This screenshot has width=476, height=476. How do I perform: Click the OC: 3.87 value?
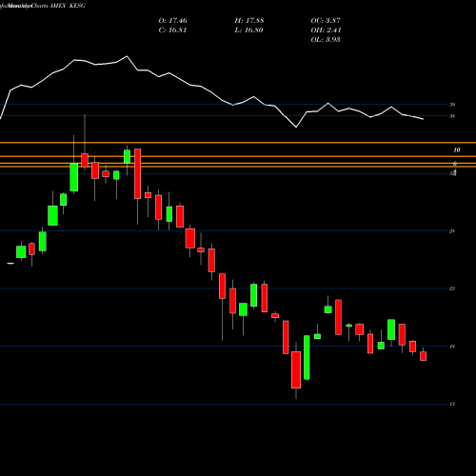326,21
